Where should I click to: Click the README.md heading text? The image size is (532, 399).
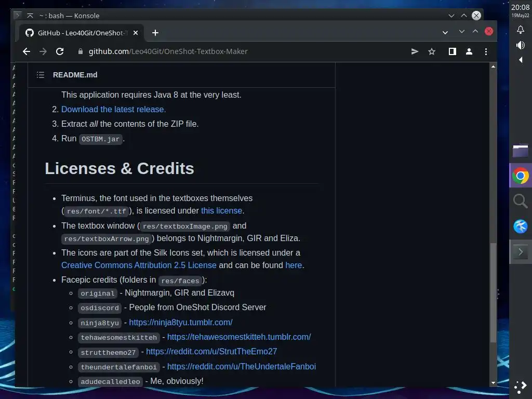[75, 75]
